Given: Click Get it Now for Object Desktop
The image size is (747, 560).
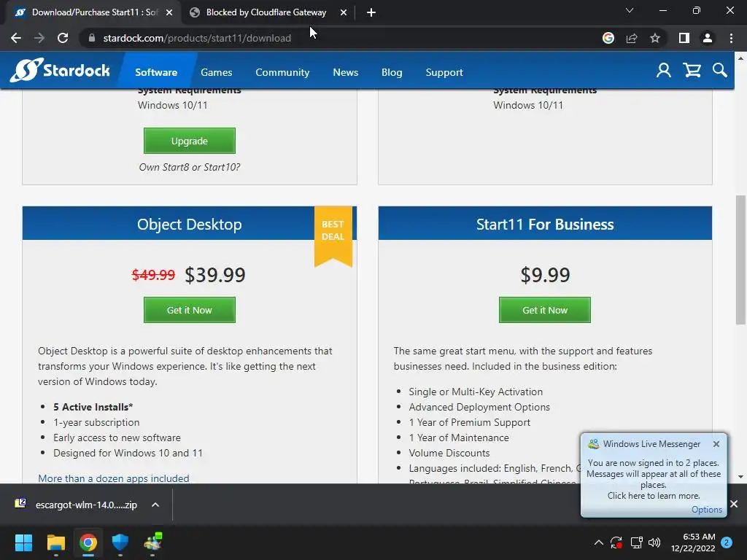Looking at the screenshot, I should coord(190,310).
